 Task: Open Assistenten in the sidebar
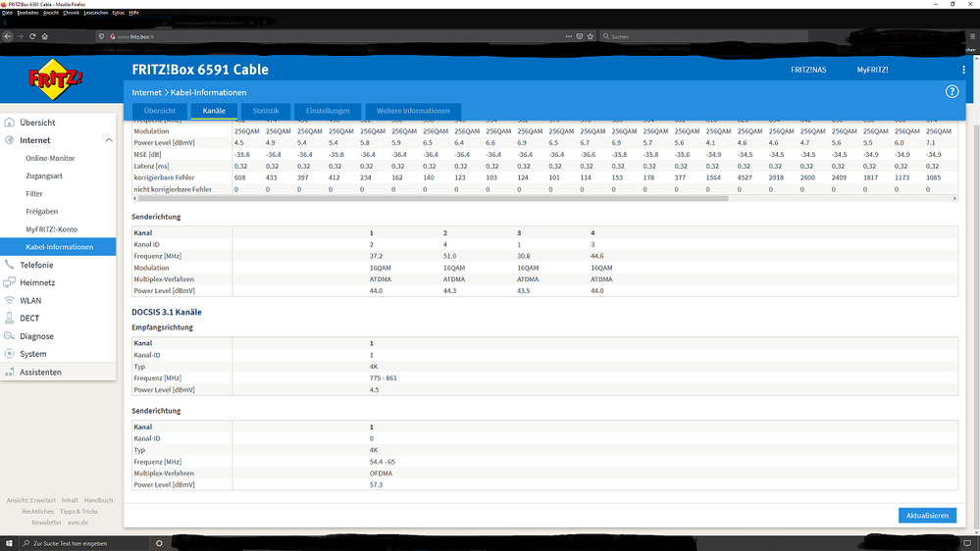tap(40, 372)
